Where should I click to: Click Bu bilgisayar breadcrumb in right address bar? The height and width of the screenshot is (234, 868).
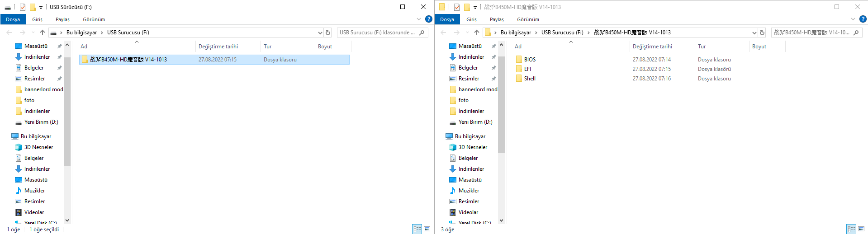pyautogui.click(x=516, y=33)
